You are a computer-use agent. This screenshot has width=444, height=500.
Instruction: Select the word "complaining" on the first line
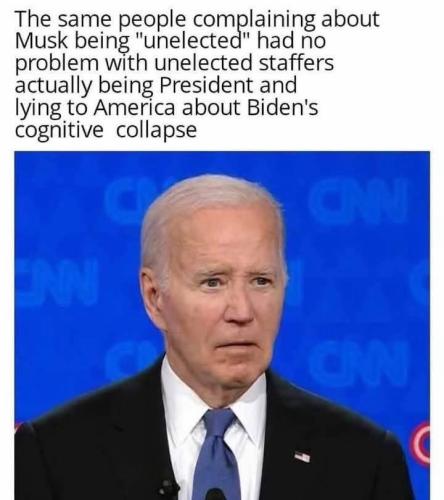254,19
